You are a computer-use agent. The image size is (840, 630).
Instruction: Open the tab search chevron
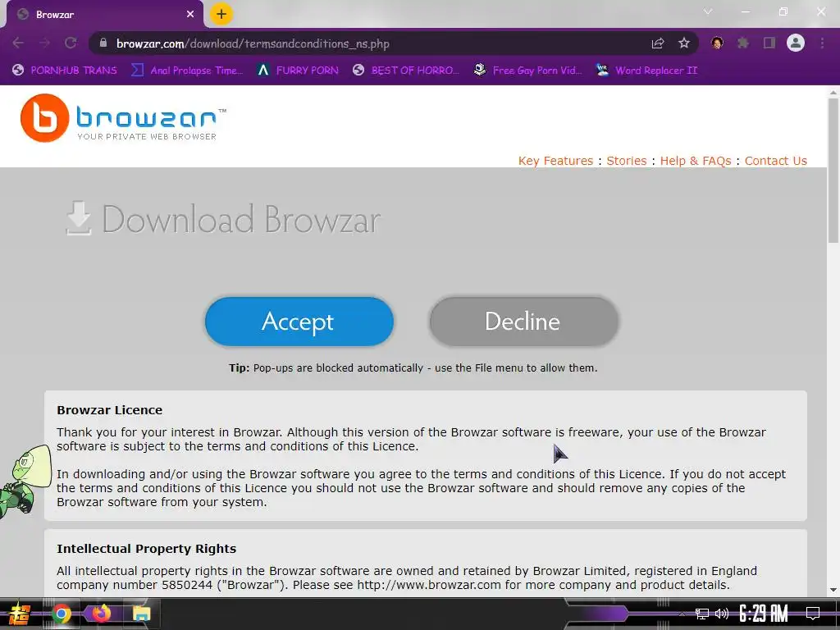point(708,11)
